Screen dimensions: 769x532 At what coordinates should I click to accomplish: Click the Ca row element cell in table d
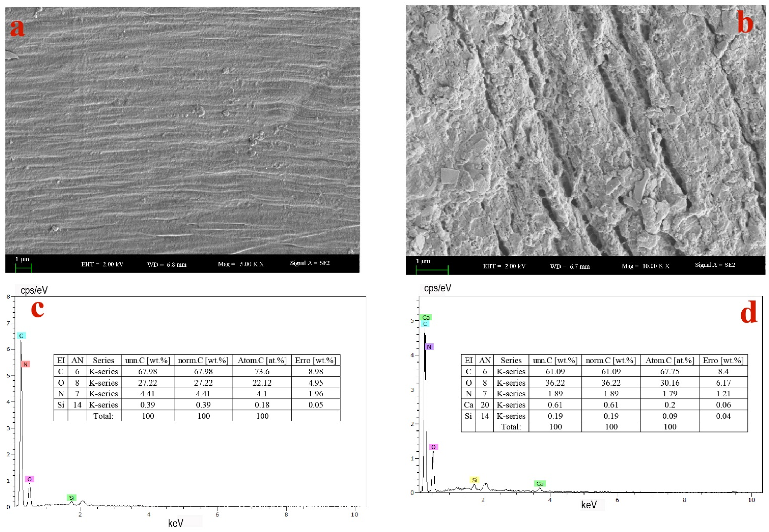pyautogui.click(x=468, y=405)
